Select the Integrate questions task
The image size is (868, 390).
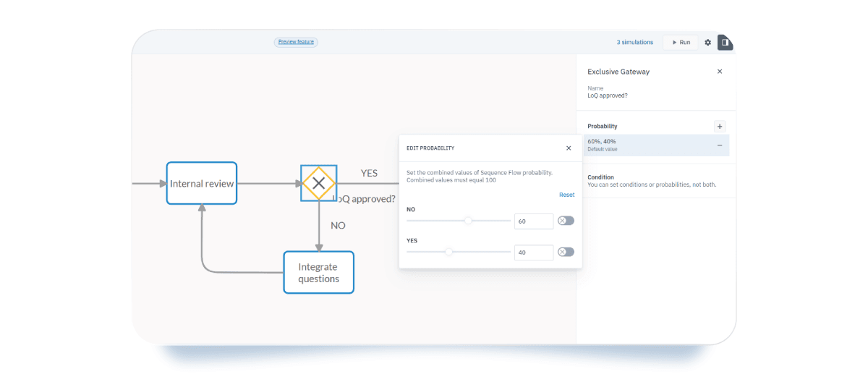coord(318,273)
